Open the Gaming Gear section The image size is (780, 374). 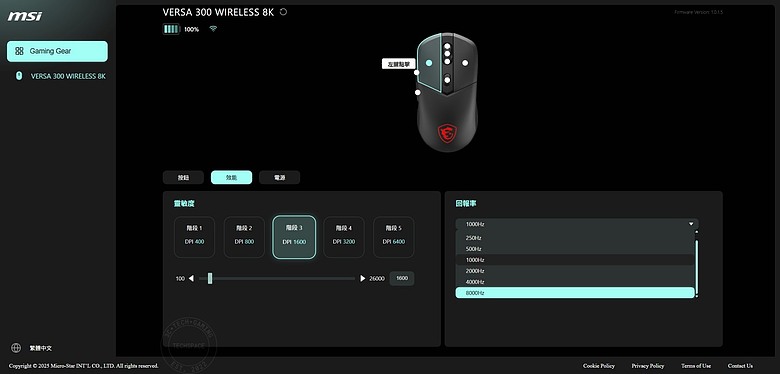pos(57,51)
